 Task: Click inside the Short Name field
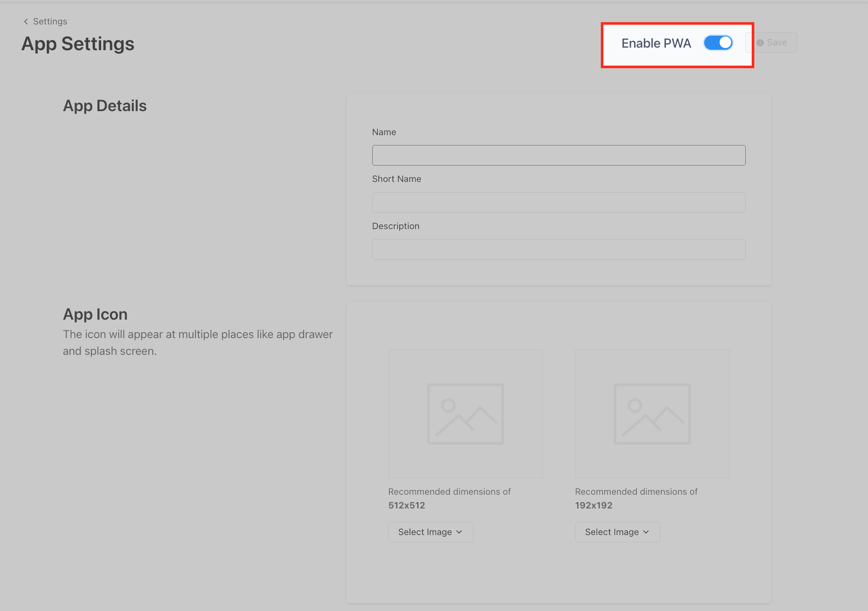tap(558, 203)
